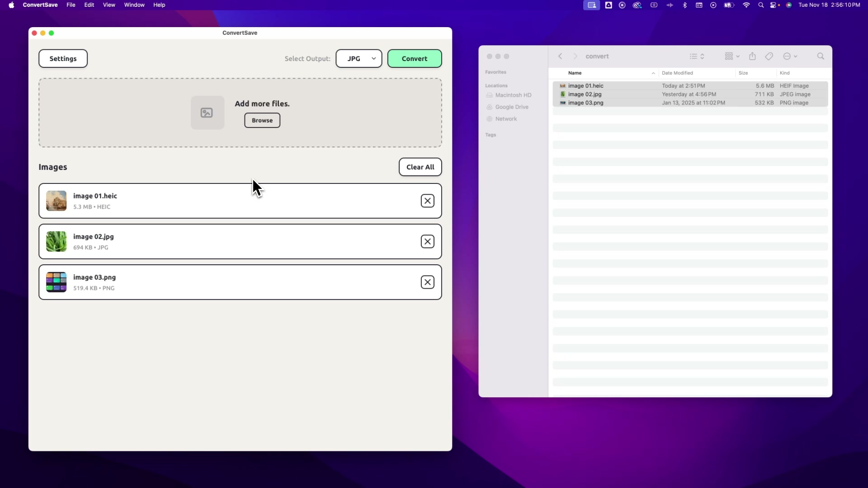
Task: Go back in the Finder window
Action: 560,56
